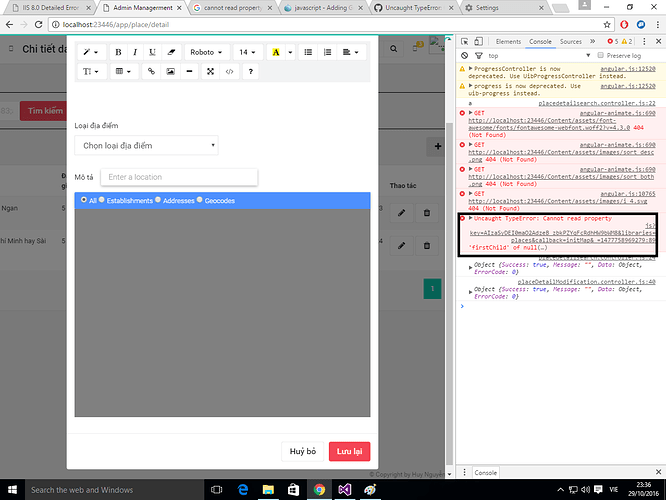Apply italic formatting in the editor
Screen dimensions: 666x500
[135, 52]
